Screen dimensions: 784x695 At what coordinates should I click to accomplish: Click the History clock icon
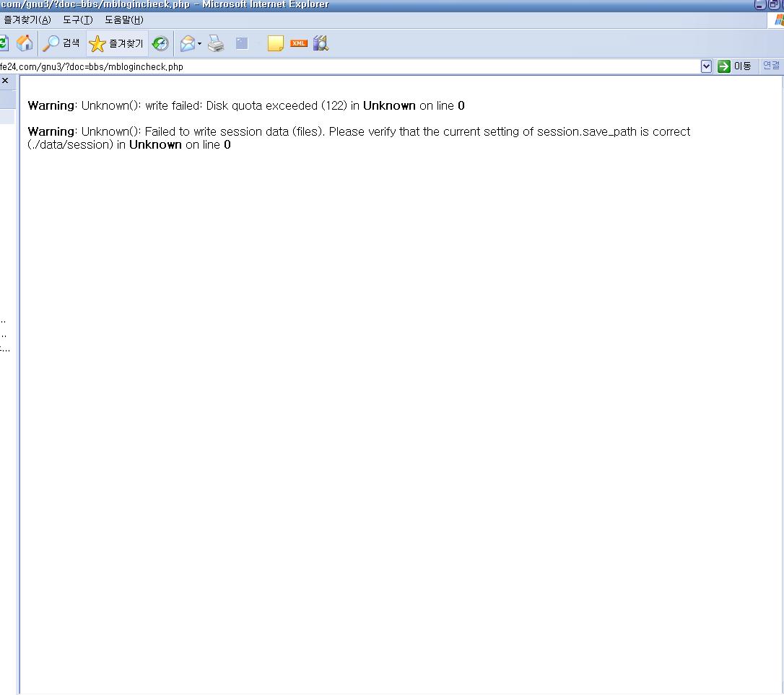pyautogui.click(x=160, y=44)
